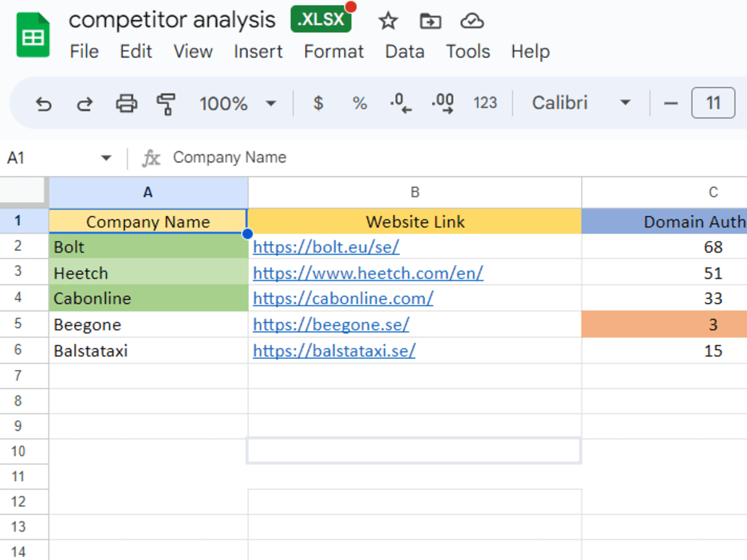Click the Domain Auth header cell
This screenshot has width=747, height=560.
point(665,221)
